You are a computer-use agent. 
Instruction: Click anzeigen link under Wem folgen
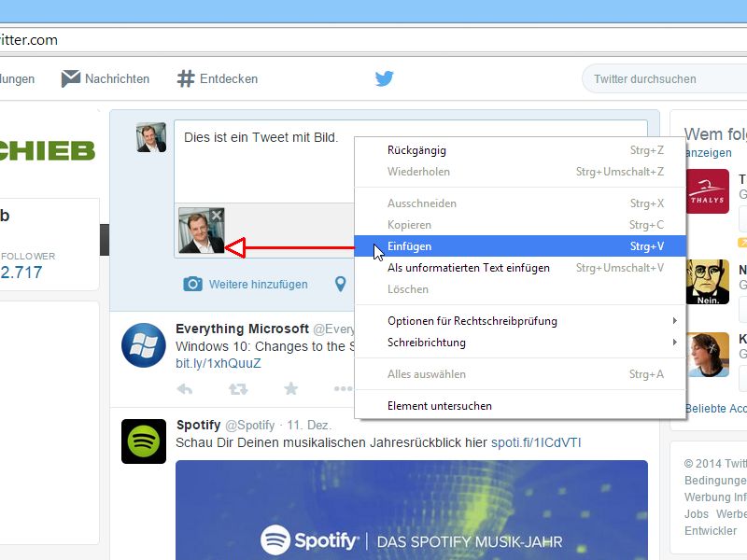[x=709, y=153]
